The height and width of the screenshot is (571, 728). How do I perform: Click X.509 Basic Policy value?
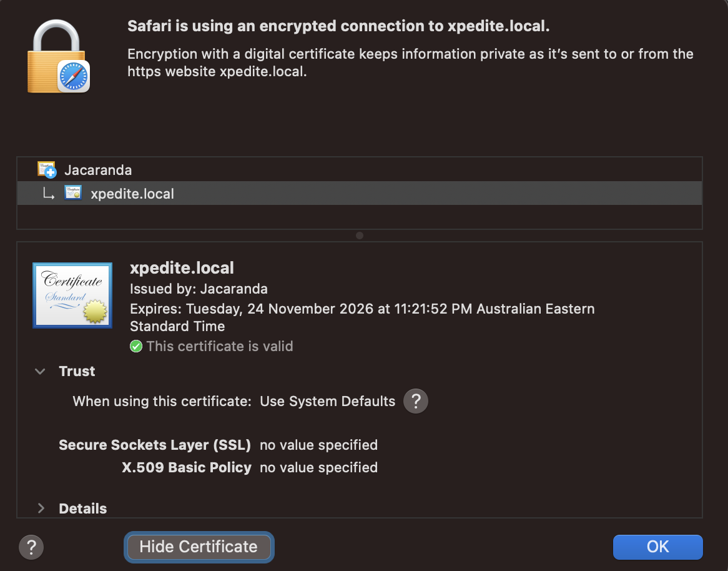pos(318,467)
